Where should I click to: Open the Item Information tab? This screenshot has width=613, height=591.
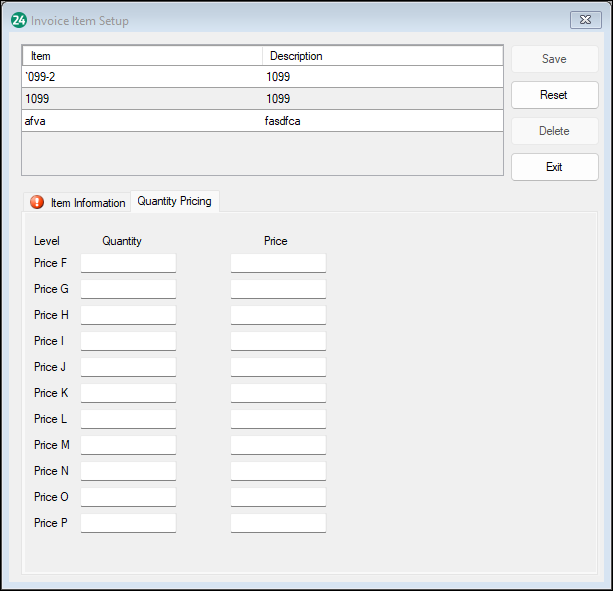[x=77, y=202]
